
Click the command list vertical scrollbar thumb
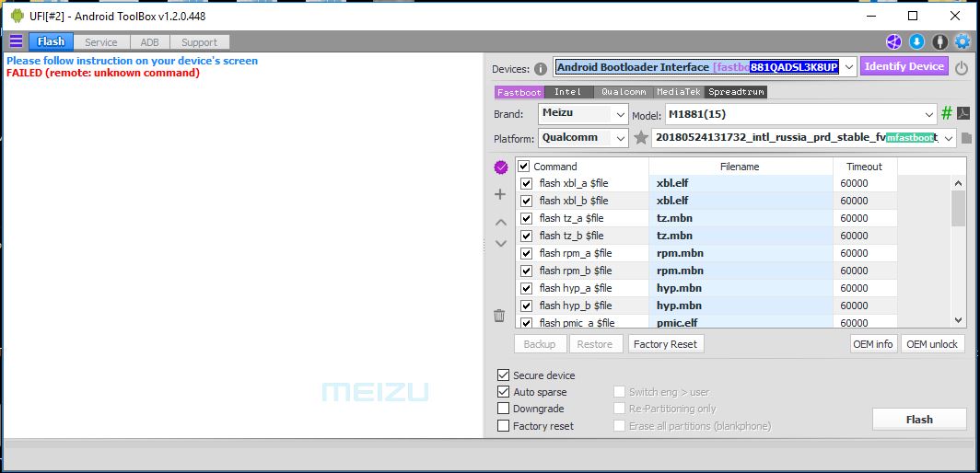click(958, 209)
